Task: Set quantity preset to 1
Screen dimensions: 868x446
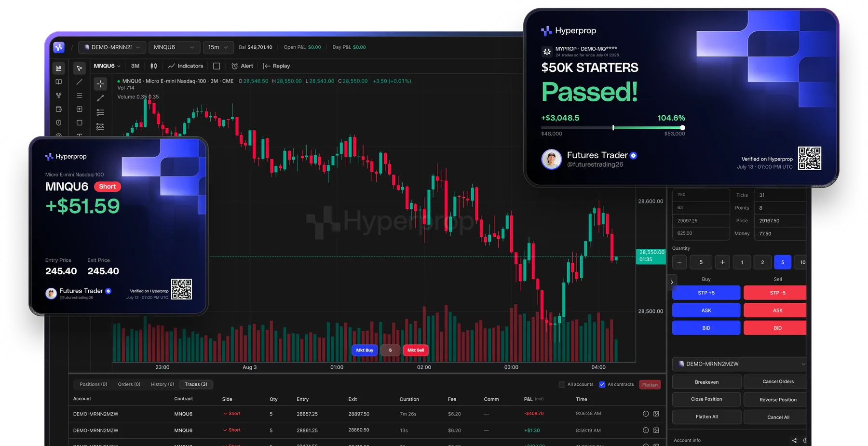Action: tap(742, 262)
